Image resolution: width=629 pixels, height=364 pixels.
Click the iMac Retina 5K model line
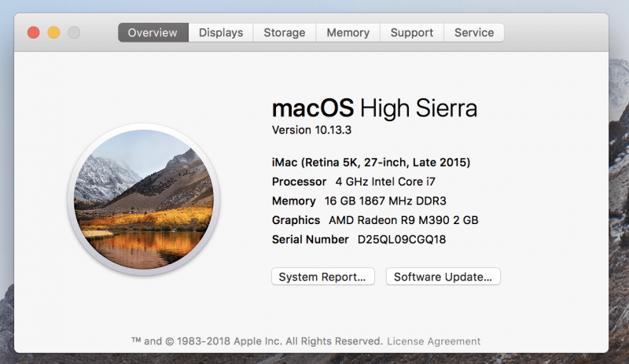tap(371, 163)
